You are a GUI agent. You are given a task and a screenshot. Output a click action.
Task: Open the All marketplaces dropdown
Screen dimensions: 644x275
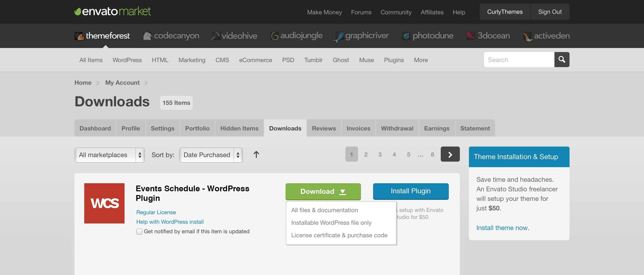110,155
